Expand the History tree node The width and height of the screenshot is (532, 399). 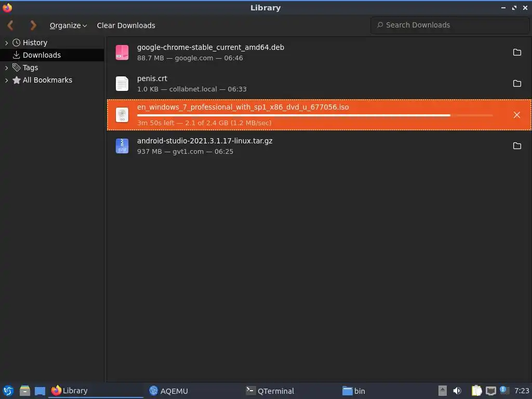point(6,43)
